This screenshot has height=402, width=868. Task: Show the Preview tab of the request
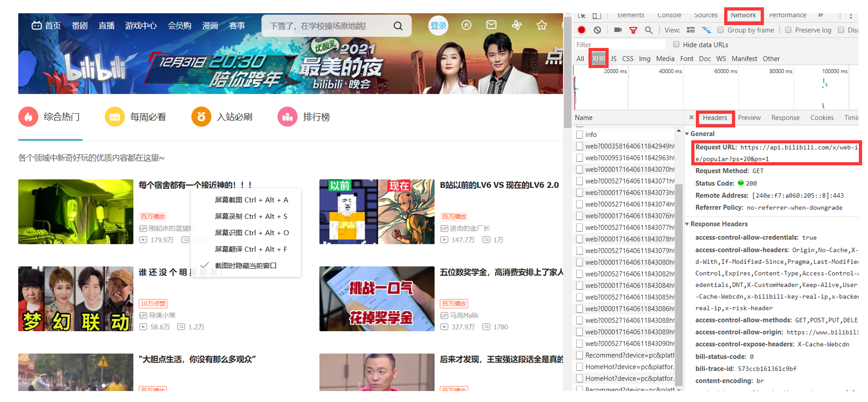[749, 117]
